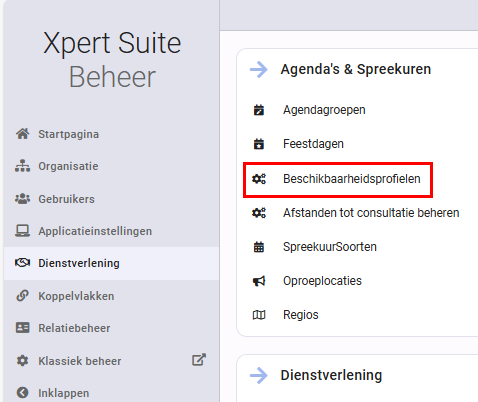Screen dimensions: 478x402
Task: Click the external link icon beside Klassiek beheer
Action: tap(199, 360)
